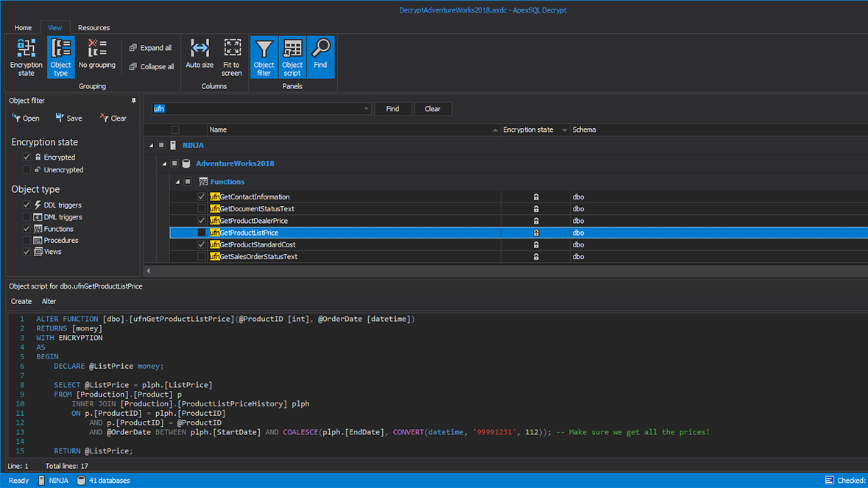Clear the object filter settings

pos(113,118)
